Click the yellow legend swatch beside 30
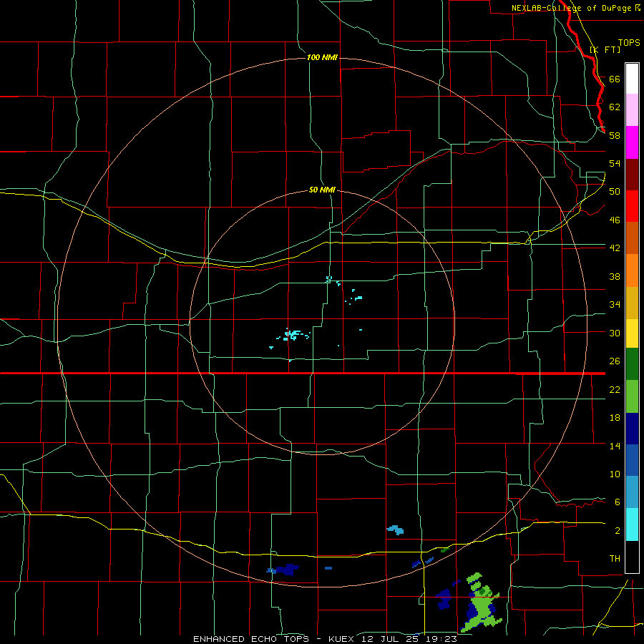The width and height of the screenshot is (644, 644). [632, 333]
